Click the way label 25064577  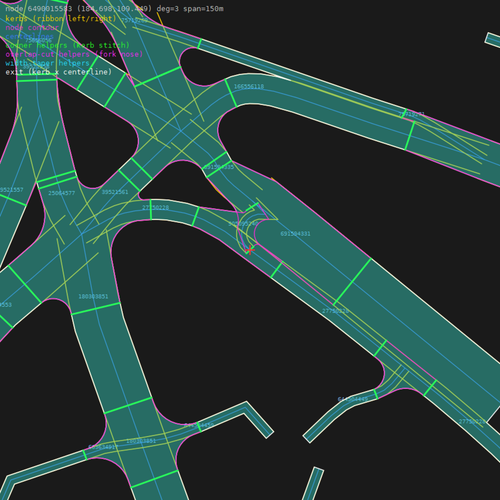[x=62, y=193]
